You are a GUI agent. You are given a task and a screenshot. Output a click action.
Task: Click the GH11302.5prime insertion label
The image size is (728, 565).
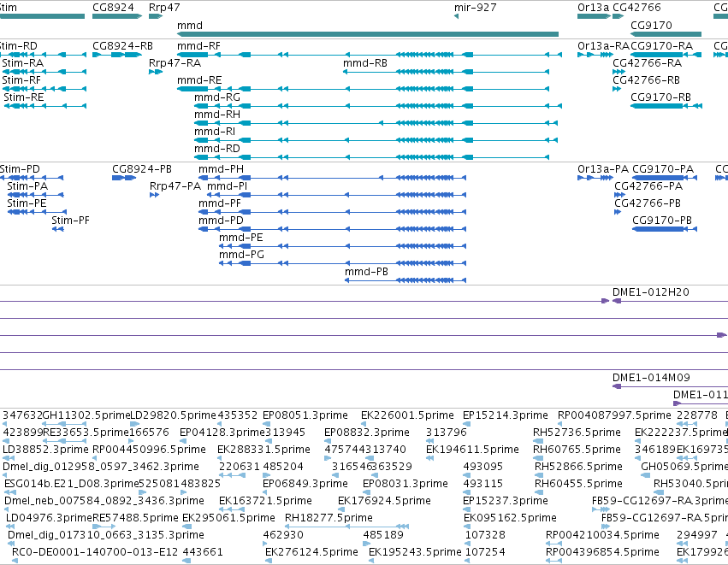86,415
